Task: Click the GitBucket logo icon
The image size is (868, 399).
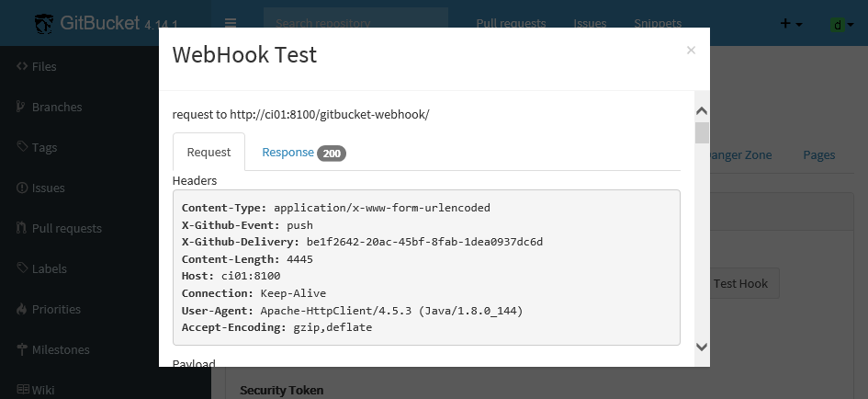Action: click(44, 24)
